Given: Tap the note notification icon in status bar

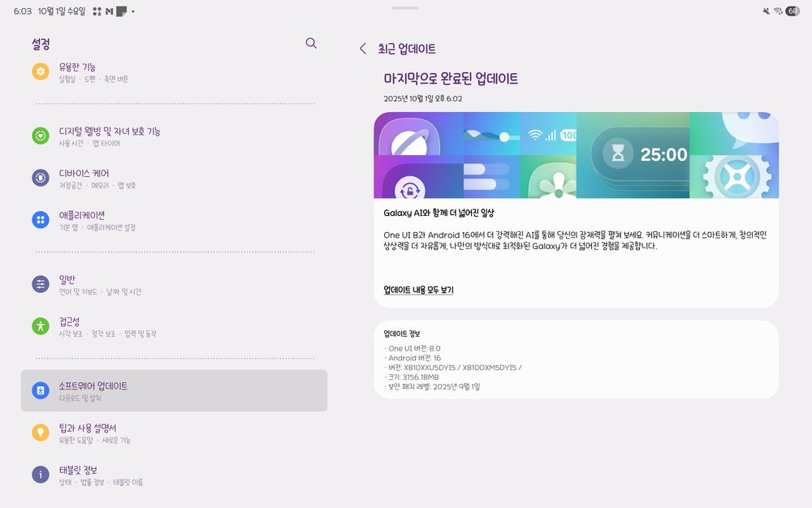Looking at the screenshot, I should pyautogui.click(x=121, y=11).
